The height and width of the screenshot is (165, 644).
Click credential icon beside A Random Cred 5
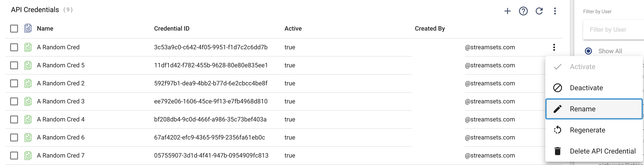[28, 65]
